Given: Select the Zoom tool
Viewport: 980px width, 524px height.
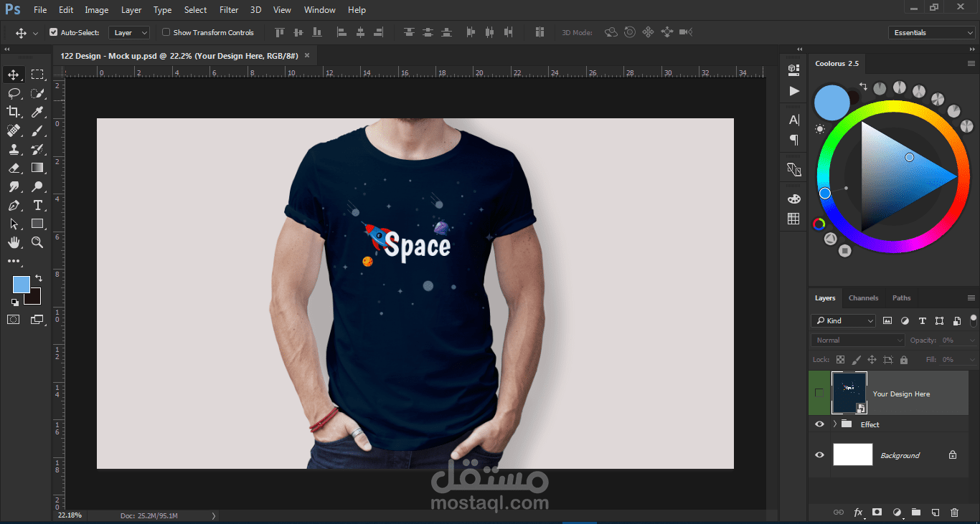Looking at the screenshot, I should 37,242.
